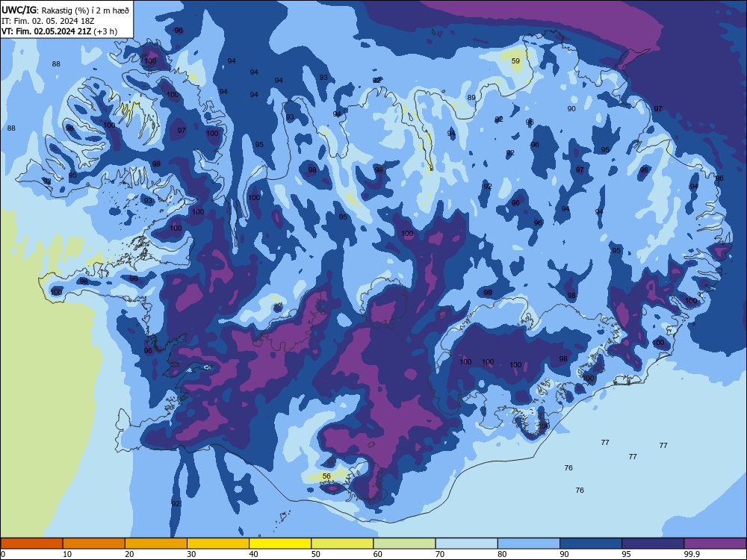Image resolution: width=747 pixels, height=560 pixels.
Task: Select the purple 99.9+ legend swatch
Action: [715, 544]
